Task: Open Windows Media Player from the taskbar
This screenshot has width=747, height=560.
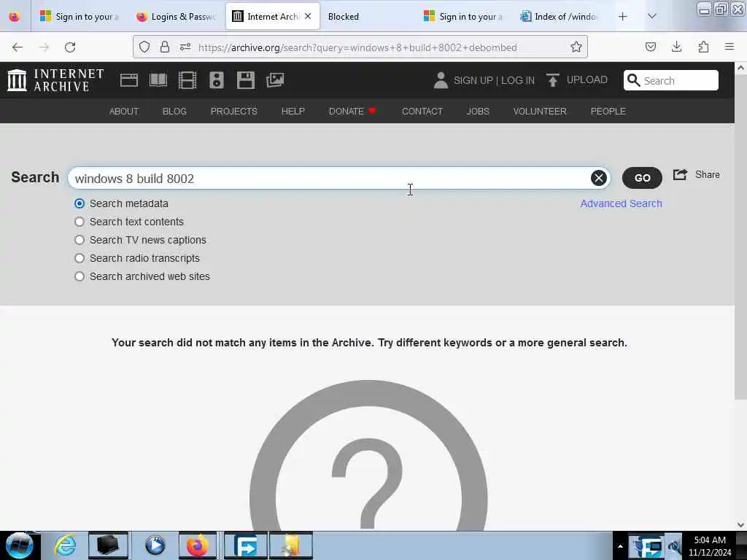Action: pos(155,545)
